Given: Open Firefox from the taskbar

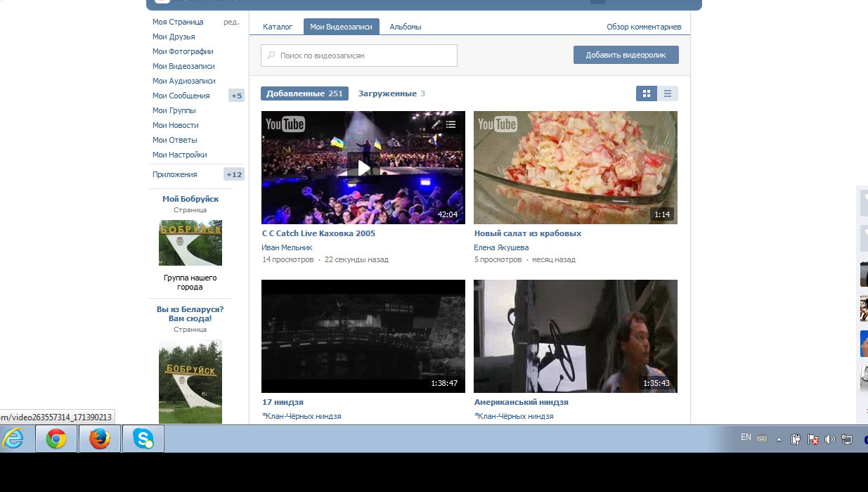Looking at the screenshot, I should pos(100,439).
